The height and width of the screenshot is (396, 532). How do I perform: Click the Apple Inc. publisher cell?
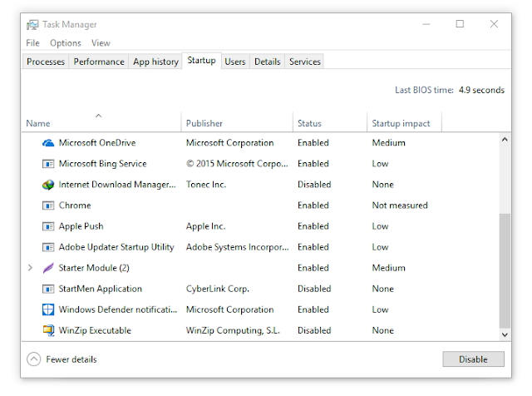point(205,226)
